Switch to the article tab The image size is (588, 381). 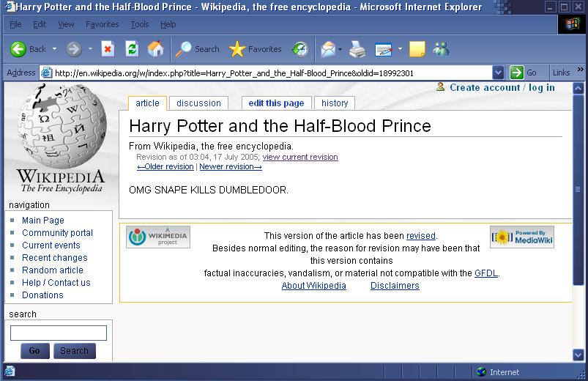147,103
